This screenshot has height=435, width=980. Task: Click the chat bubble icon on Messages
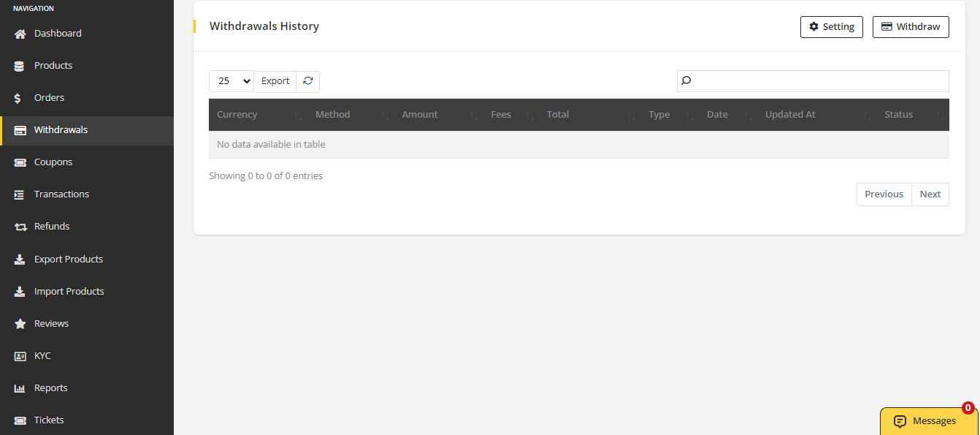[900, 421]
